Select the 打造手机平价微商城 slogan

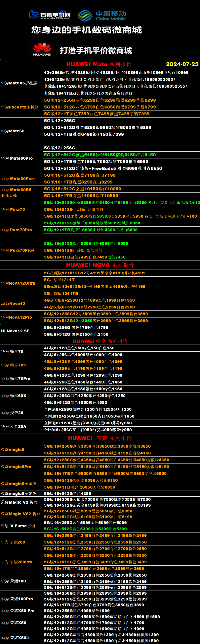point(96,51)
